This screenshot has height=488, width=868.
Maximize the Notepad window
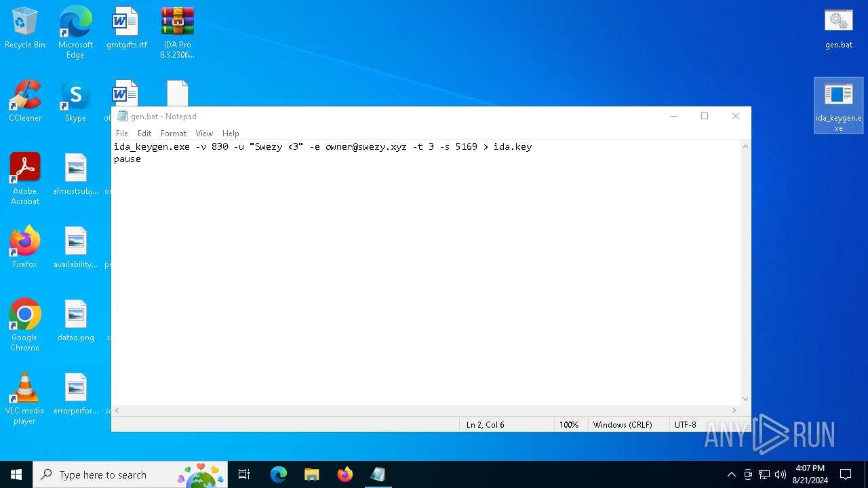[705, 116]
